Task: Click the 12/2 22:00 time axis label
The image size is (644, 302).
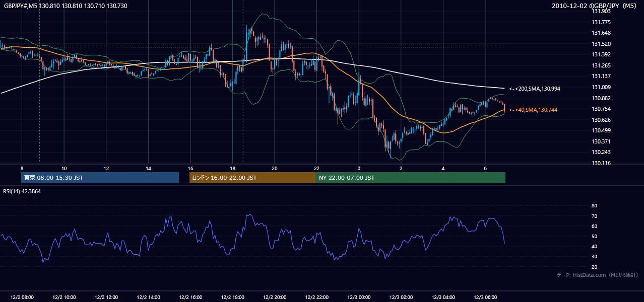Action: 316,297
